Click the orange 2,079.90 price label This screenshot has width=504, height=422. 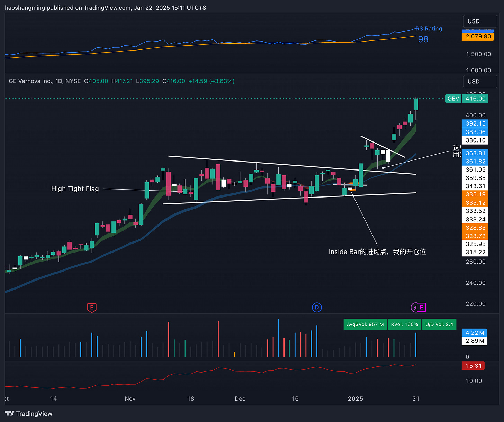(478, 36)
